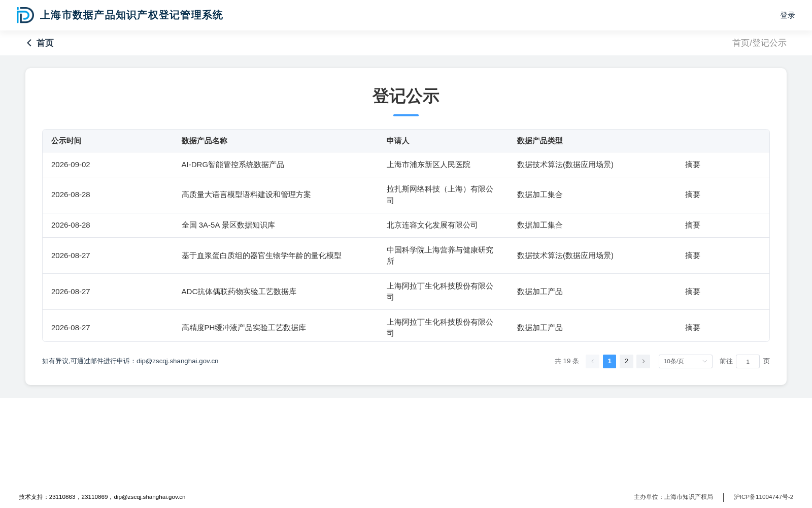Open 摘要 for ADC抗体偶联药物实验工艺数据库

(692, 292)
